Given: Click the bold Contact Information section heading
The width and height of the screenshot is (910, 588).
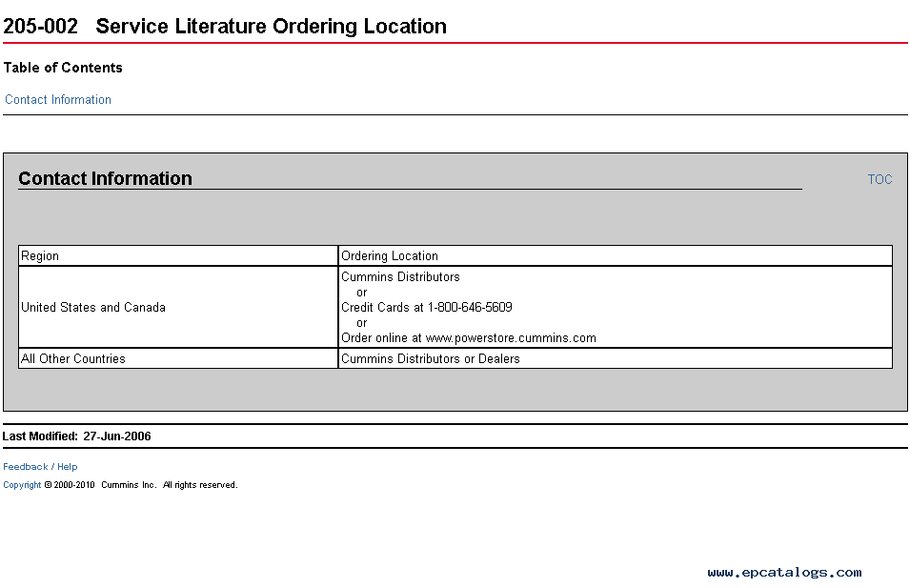Looking at the screenshot, I should point(105,179).
